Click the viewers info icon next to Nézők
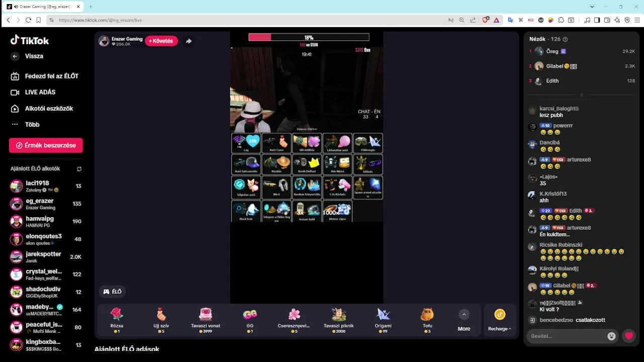 click(565, 39)
